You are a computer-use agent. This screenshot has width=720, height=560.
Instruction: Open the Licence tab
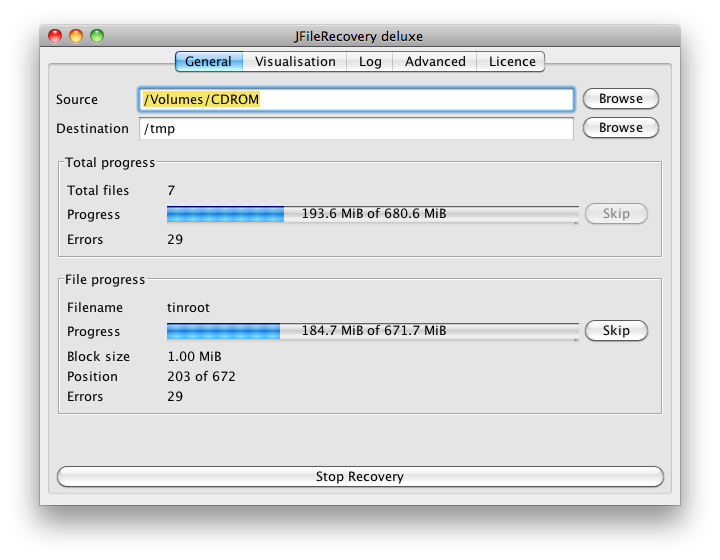pos(511,62)
